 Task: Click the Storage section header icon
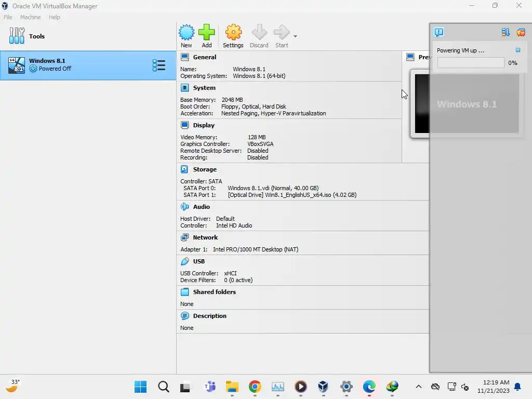[184, 169]
